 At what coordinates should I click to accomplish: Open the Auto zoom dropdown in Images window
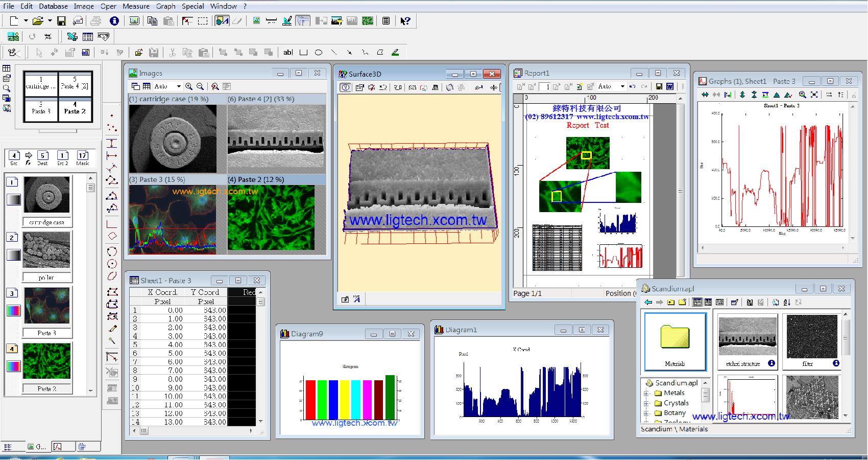coord(179,86)
